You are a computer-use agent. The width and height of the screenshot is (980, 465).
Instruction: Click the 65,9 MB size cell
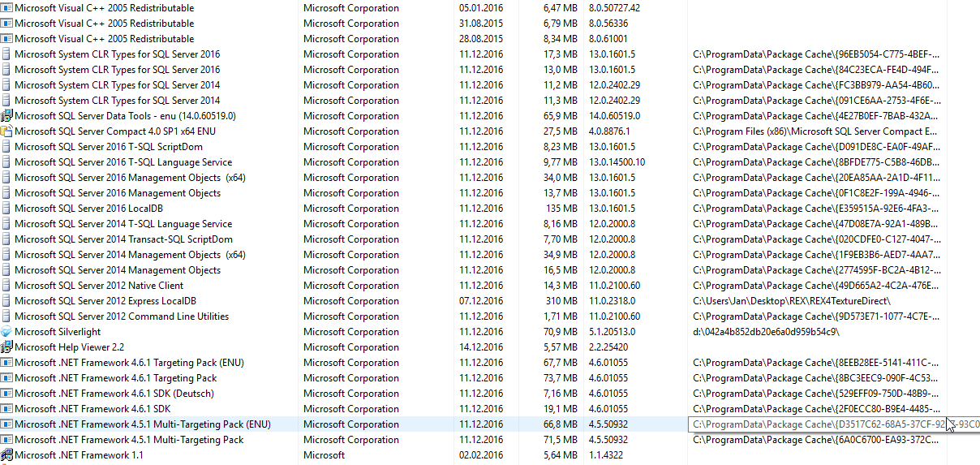point(560,116)
